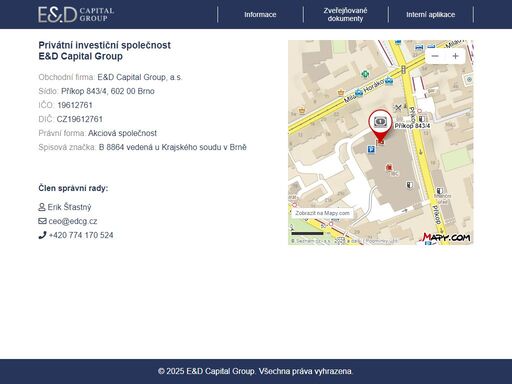Click the Mapy.com logo on map
512x384 pixels.
pos(445,237)
